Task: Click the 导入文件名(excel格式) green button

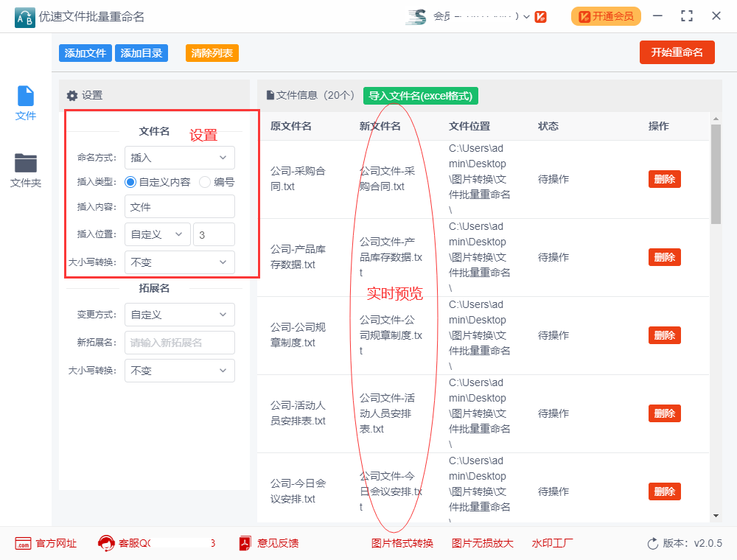Action: [420, 96]
